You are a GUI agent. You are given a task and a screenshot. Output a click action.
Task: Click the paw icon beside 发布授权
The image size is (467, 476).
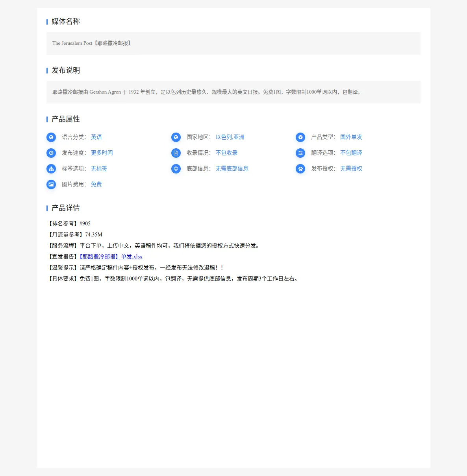tap(300, 169)
